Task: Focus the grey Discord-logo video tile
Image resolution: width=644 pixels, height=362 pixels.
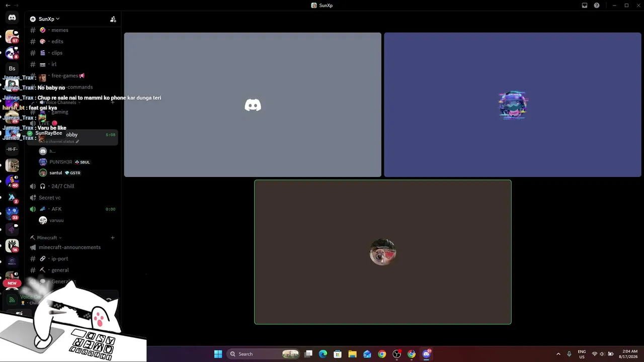Action: [x=253, y=105]
